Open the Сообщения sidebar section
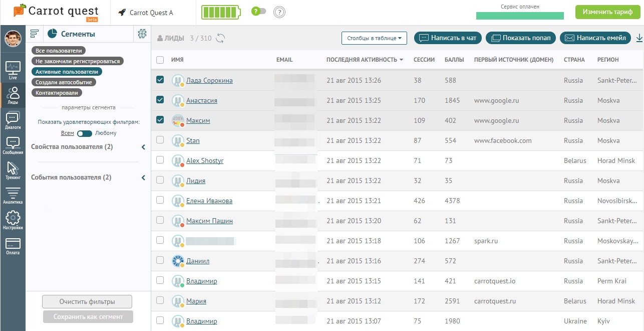The height and width of the screenshot is (331, 644). coord(13,145)
